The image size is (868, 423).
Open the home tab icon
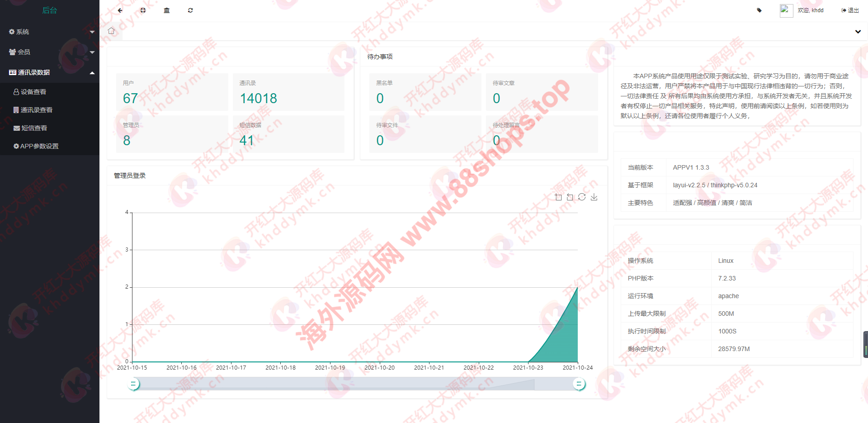coord(111,31)
